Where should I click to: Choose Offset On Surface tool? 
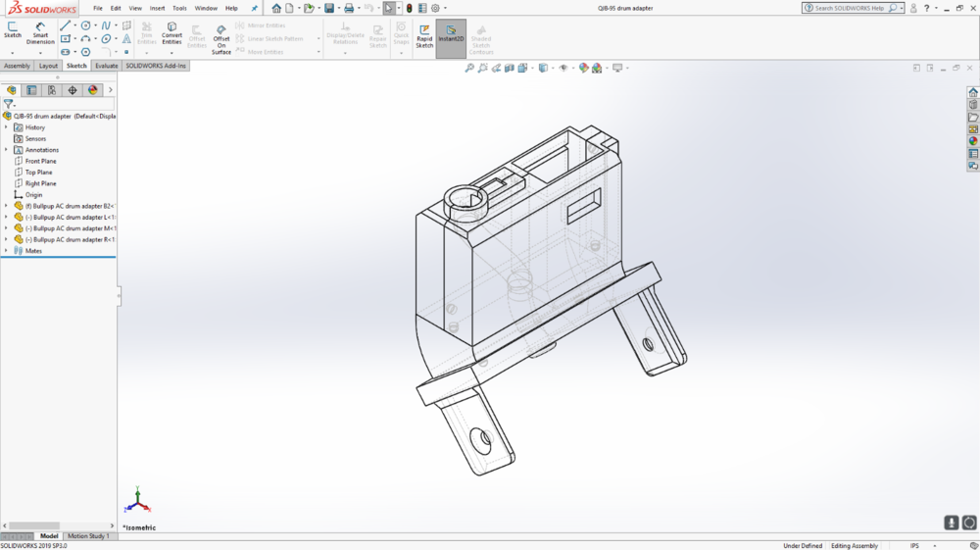click(221, 38)
